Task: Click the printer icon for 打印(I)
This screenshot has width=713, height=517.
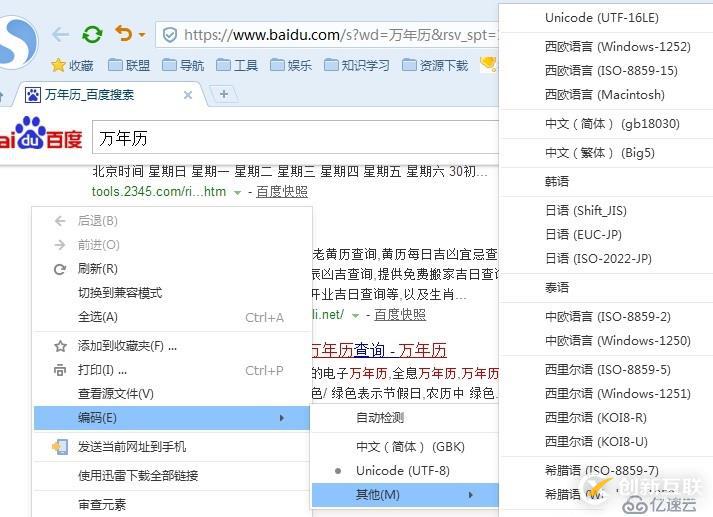Action: [60, 370]
